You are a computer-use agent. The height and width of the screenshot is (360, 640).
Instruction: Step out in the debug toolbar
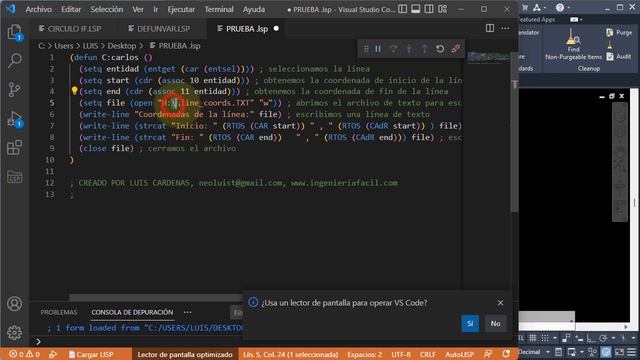[x=424, y=49]
